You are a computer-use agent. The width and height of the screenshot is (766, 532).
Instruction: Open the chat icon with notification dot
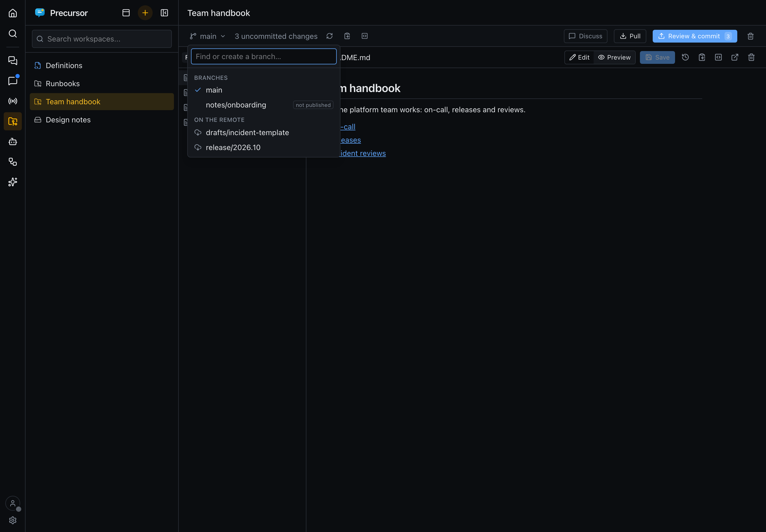[13, 81]
